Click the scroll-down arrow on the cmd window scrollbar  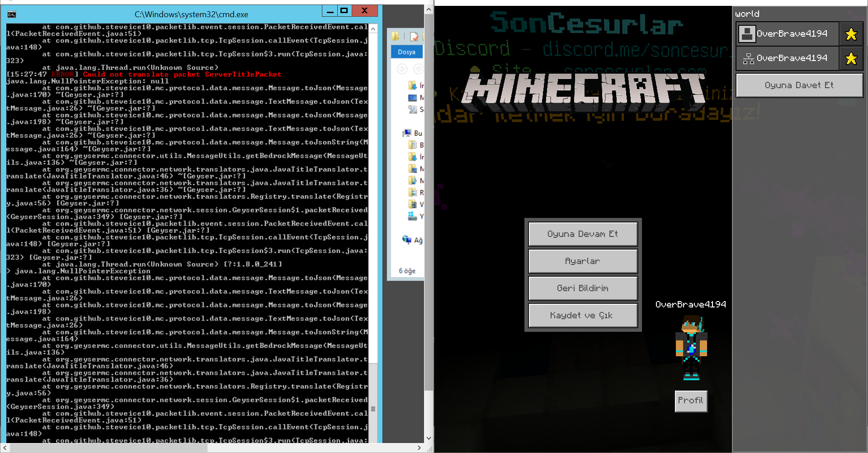pos(429,438)
